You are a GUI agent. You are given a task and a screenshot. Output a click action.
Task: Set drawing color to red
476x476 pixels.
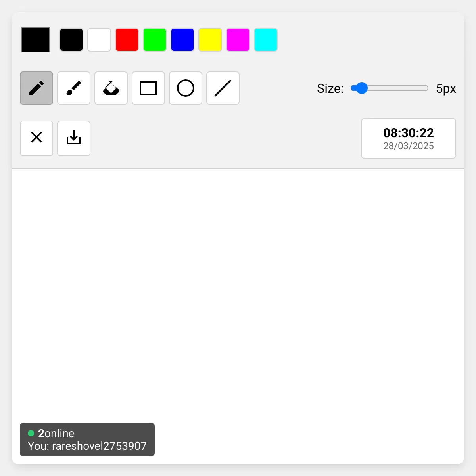(x=127, y=40)
